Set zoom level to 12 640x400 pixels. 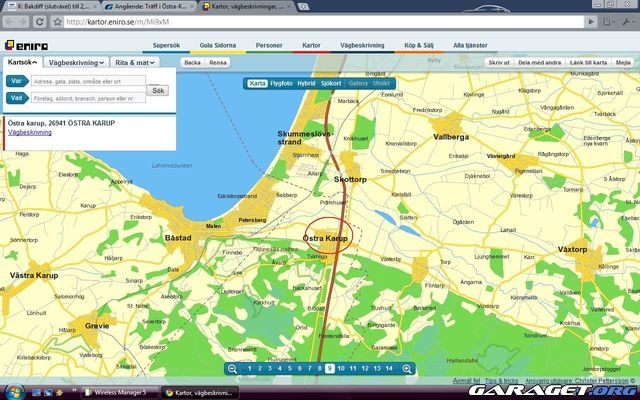(x=365, y=369)
